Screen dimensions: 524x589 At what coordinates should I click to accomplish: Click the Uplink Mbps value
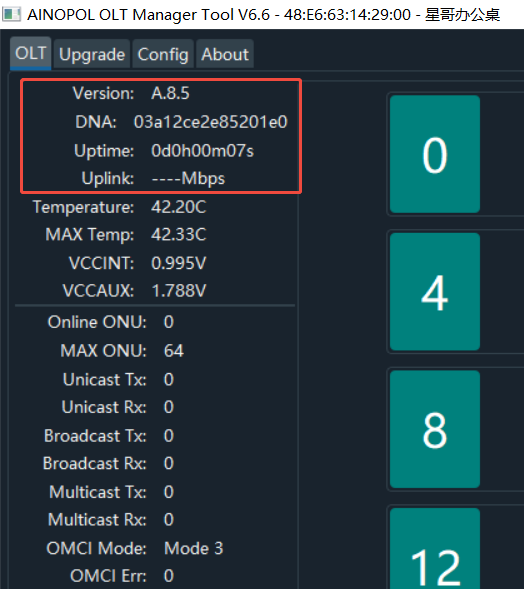188,178
